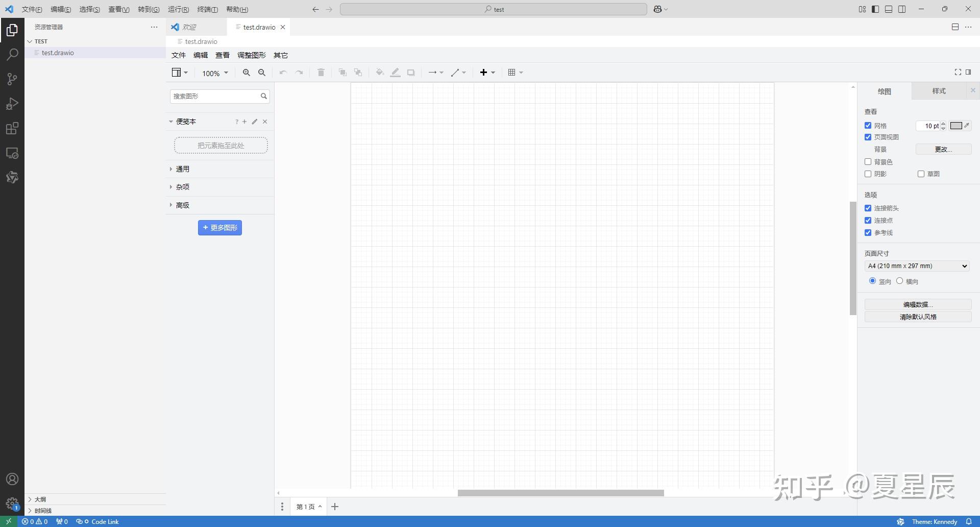The width and height of the screenshot is (980, 527).
Task: Open the Extensions view in activity bar
Action: pos(12,129)
